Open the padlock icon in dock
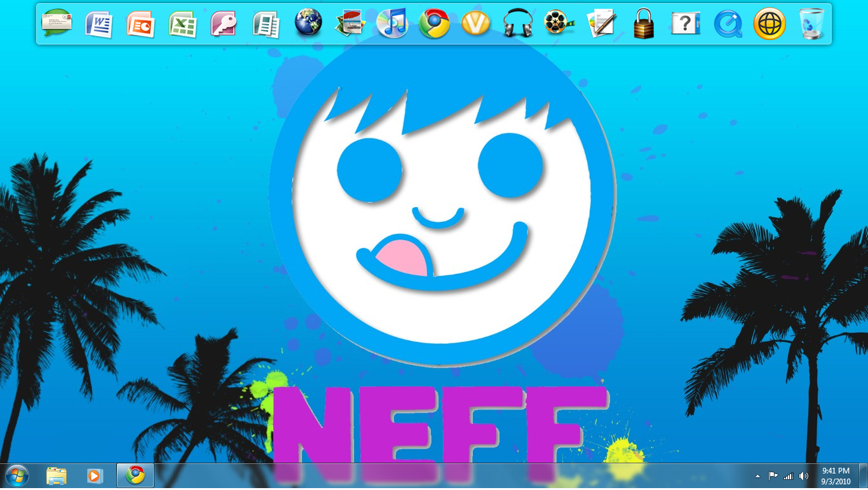The image size is (868, 490). pyautogui.click(x=644, y=24)
